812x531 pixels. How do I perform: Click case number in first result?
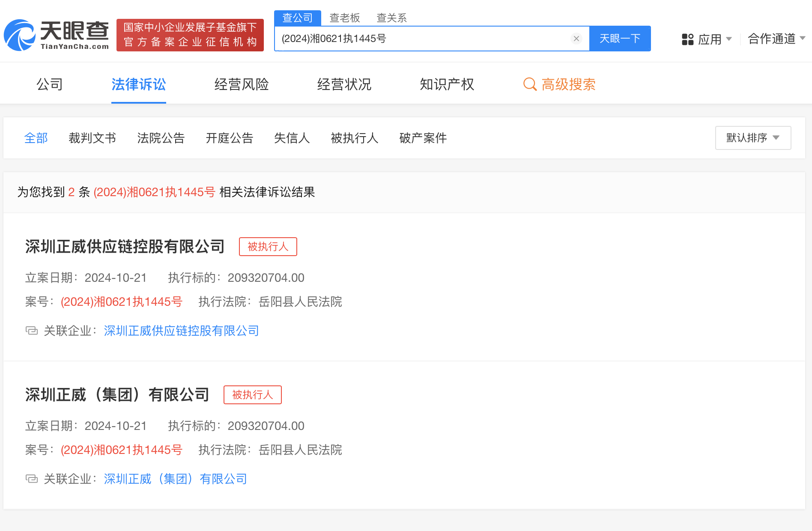click(122, 302)
